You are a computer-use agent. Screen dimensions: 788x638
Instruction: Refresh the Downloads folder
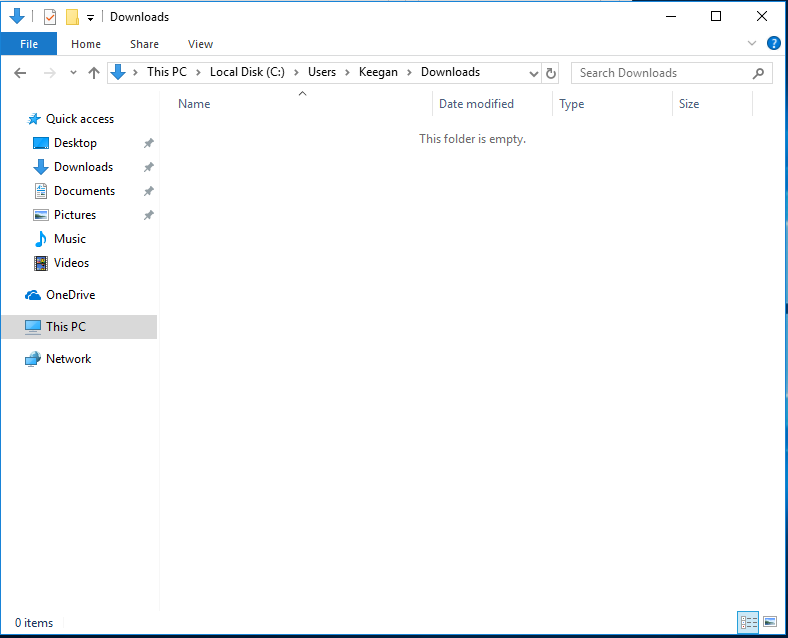[x=551, y=73]
